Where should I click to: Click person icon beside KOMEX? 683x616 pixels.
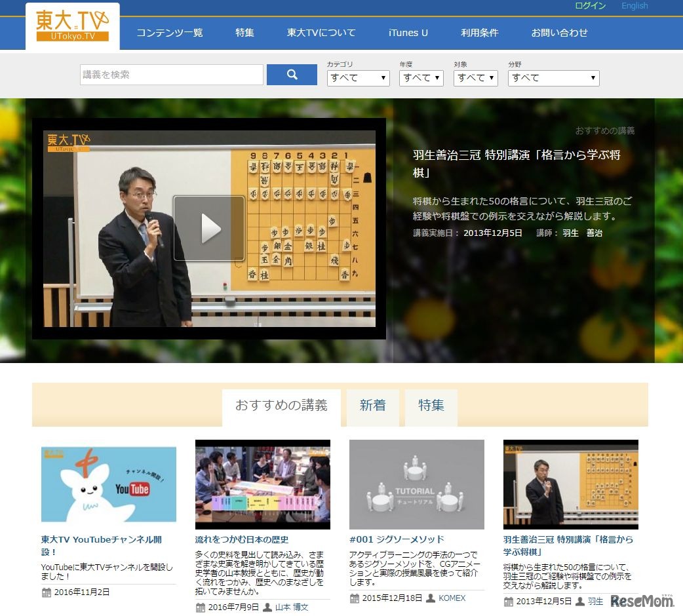(431, 598)
